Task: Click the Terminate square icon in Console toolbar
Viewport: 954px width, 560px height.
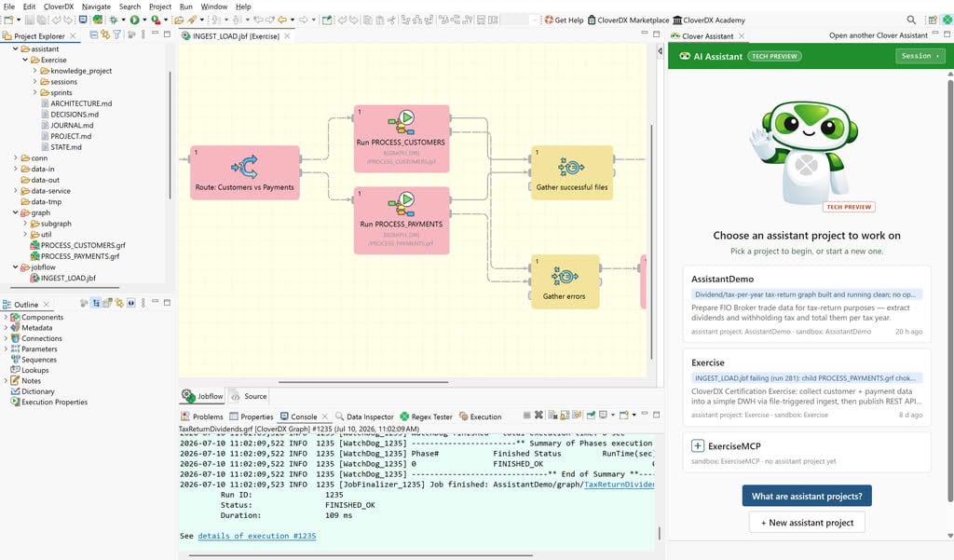Action: (527, 416)
